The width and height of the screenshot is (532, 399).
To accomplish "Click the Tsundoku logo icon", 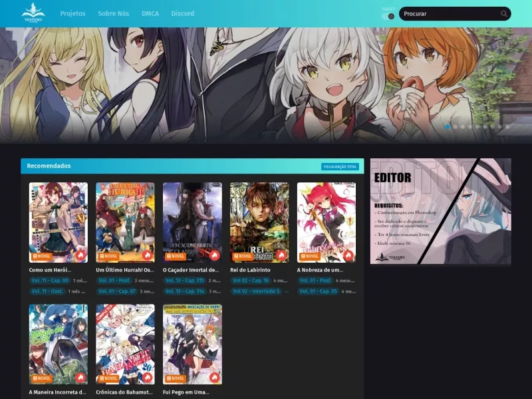I will [x=33, y=13].
